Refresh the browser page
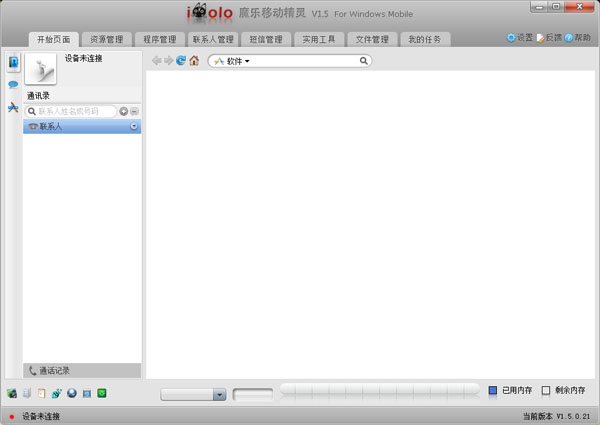This screenshot has width=600, height=425. [181, 60]
